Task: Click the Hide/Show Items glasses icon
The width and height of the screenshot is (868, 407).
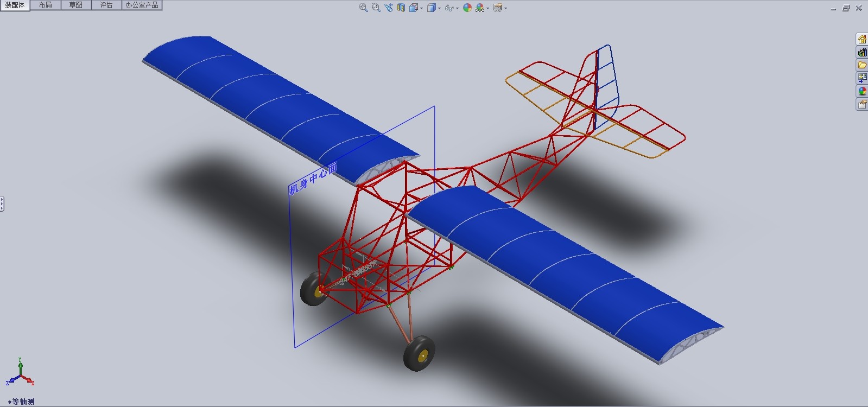Action: [x=449, y=8]
